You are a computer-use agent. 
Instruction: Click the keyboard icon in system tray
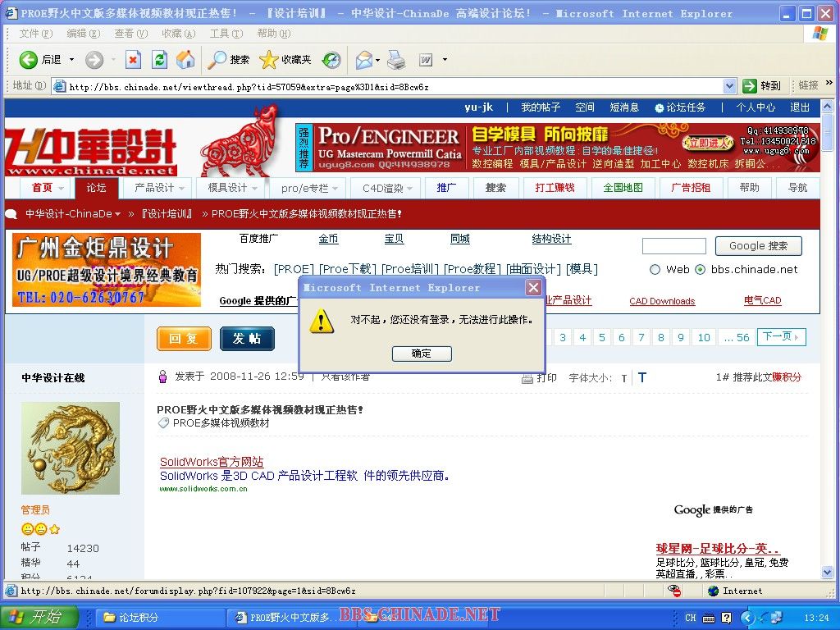pyautogui.click(x=709, y=618)
